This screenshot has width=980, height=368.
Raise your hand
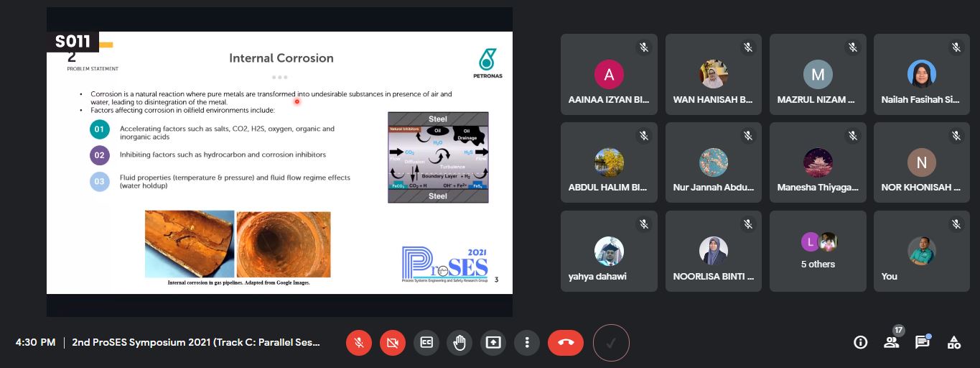[x=459, y=342]
